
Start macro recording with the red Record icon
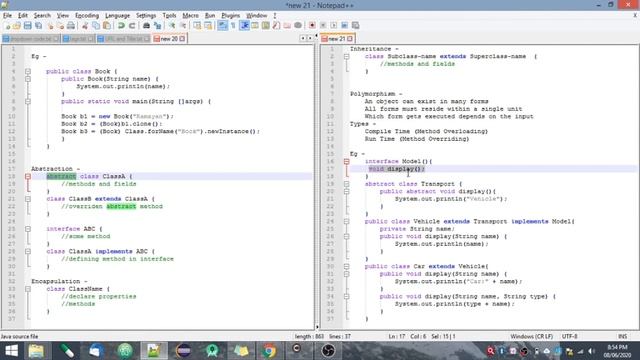[x=312, y=26]
